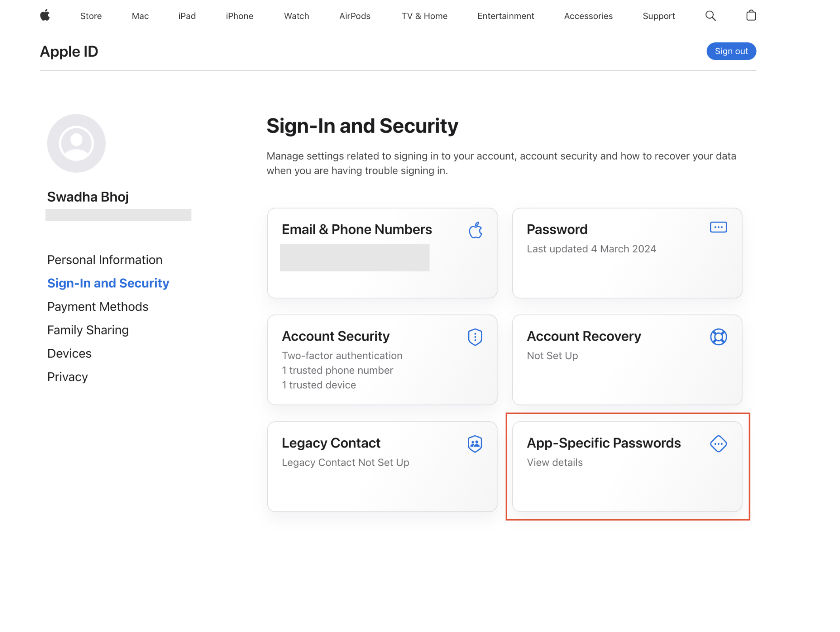The image size is (840, 632).
Task: Open the Support menu item
Action: pyautogui.click(x=658, y=16)
